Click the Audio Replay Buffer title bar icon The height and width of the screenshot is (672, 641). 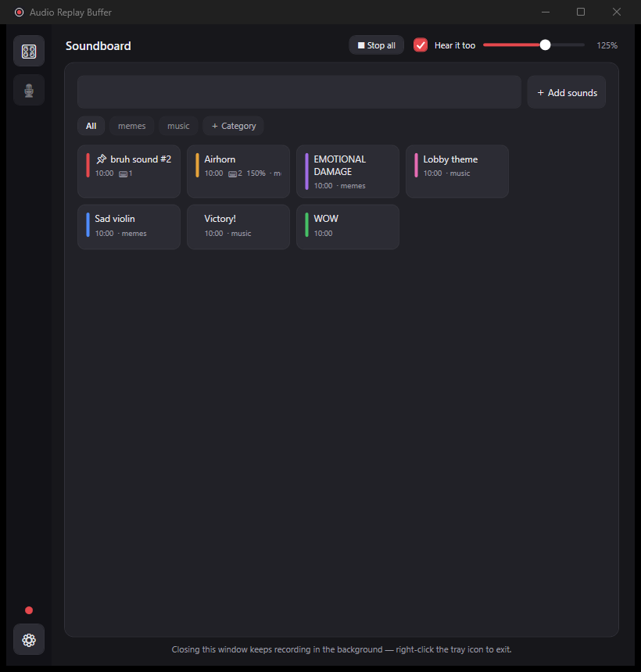point(19,12)
